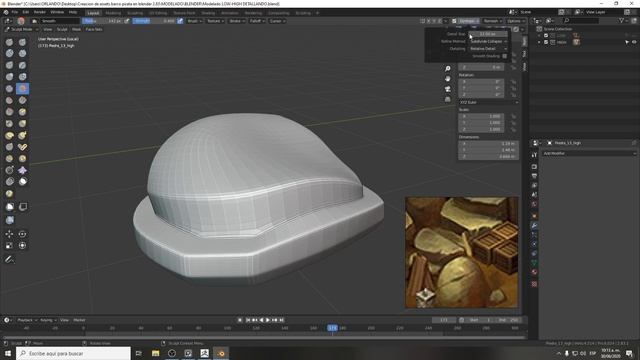Open the Remesh dropdown
This screenshot has height=360, width=640.
(492, 21)
